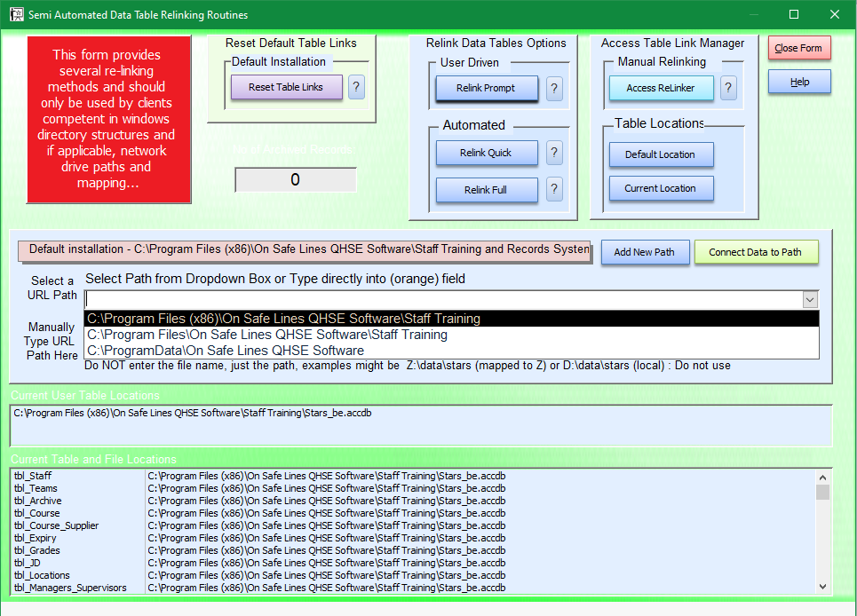Screen dimensions: 857x616
Task: Open the Access ReLinker
Action: tap(662, 88)
